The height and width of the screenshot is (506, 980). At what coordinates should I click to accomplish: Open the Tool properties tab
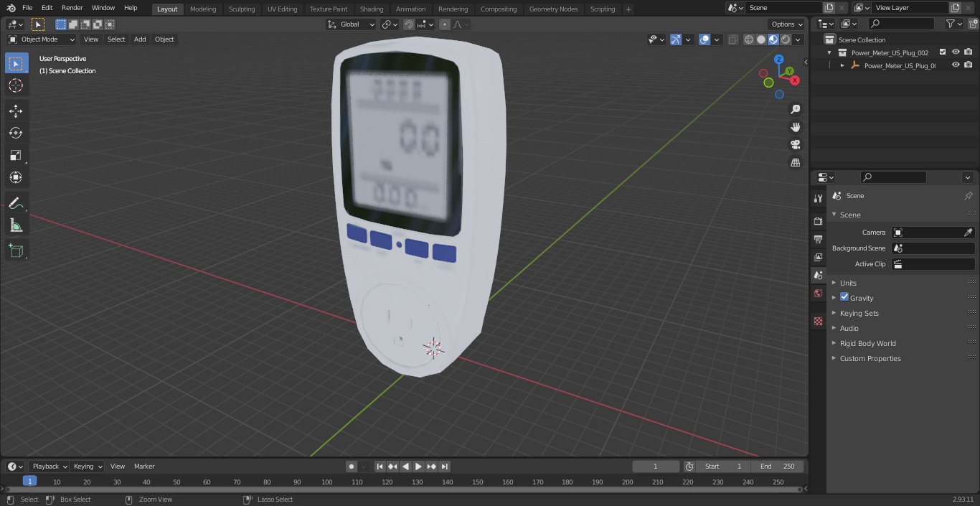click(x=818, y=198)
